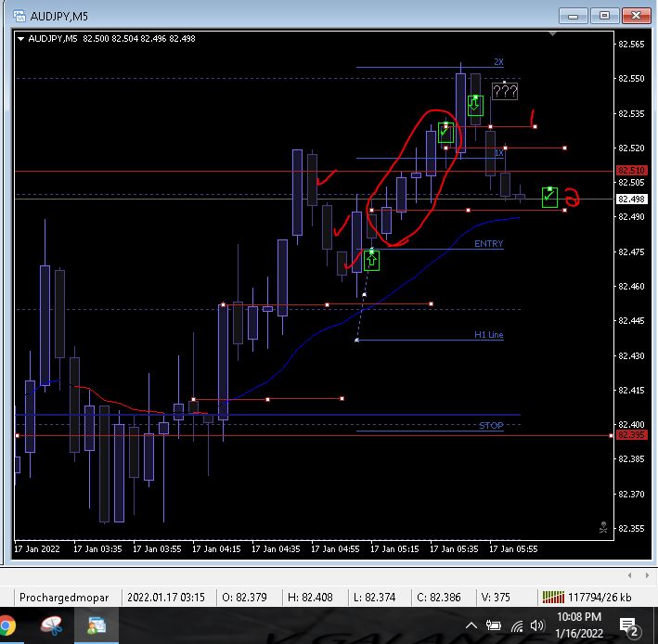Viewport: 658px width, 644px height.
Task: Click the right endpoint handle of red line 1
Action: (x=535, y=126)
